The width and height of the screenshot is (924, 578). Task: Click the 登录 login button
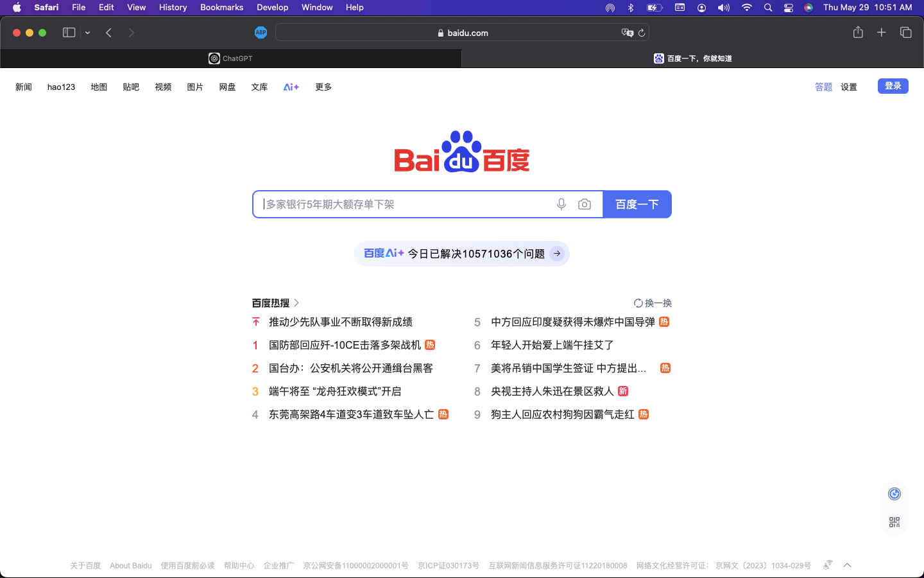(x=893, y=86)
